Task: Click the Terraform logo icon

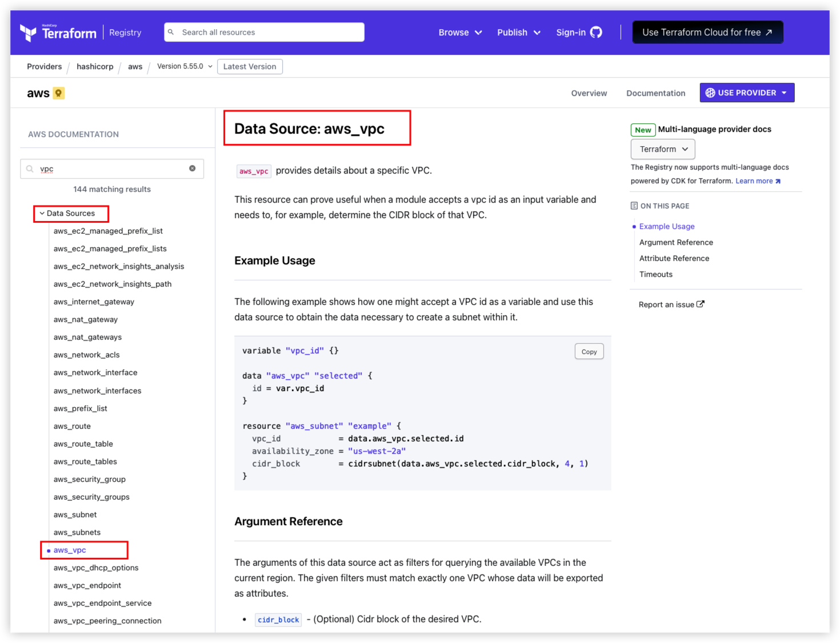Action: (28, 33)
